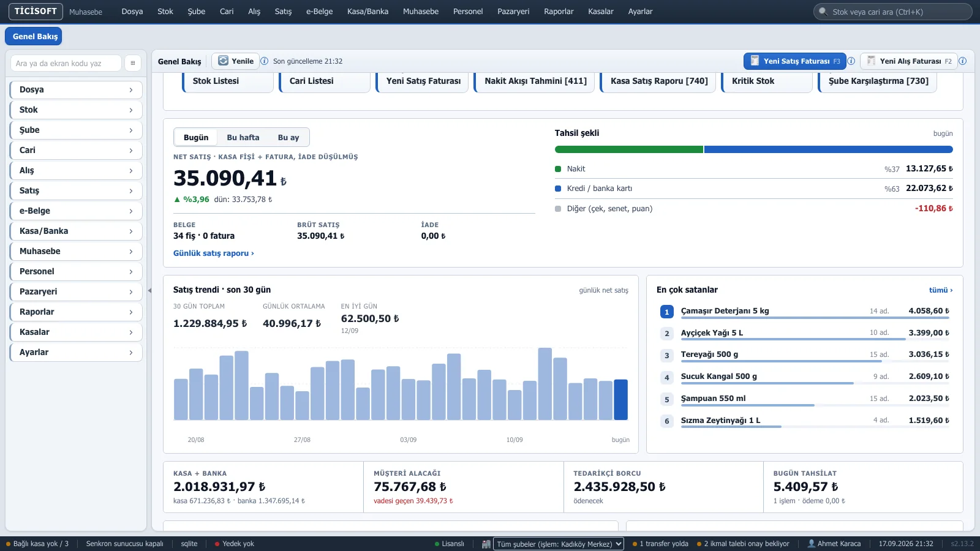Open the grid view icon beside sidebar search
Image resolution: width=980 pixels, height=551 pixels.
tap(133, 63)
